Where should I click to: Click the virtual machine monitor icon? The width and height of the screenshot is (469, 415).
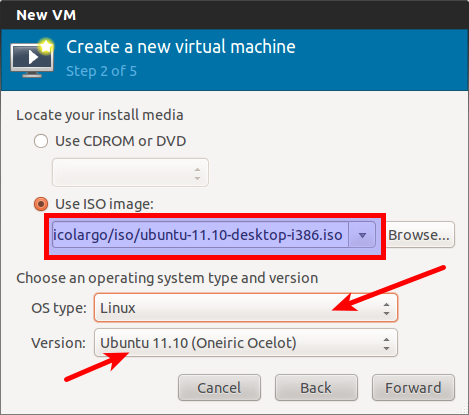tap(32, 59)
